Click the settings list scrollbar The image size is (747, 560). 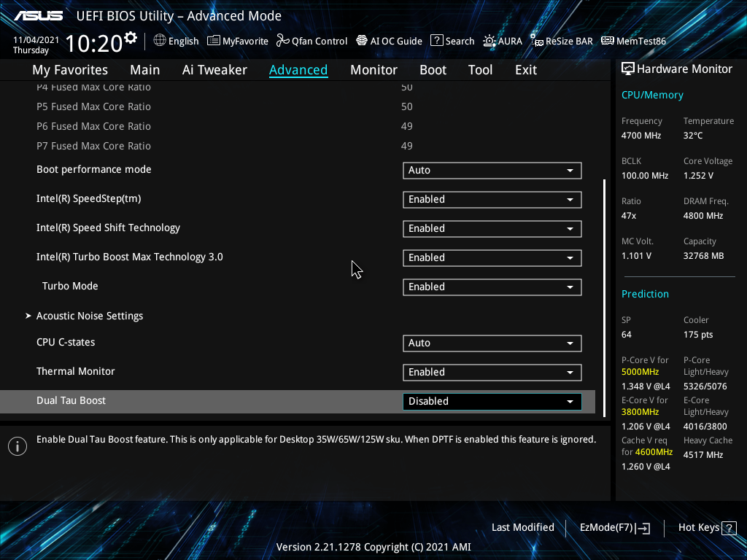(x=605, y=298)
